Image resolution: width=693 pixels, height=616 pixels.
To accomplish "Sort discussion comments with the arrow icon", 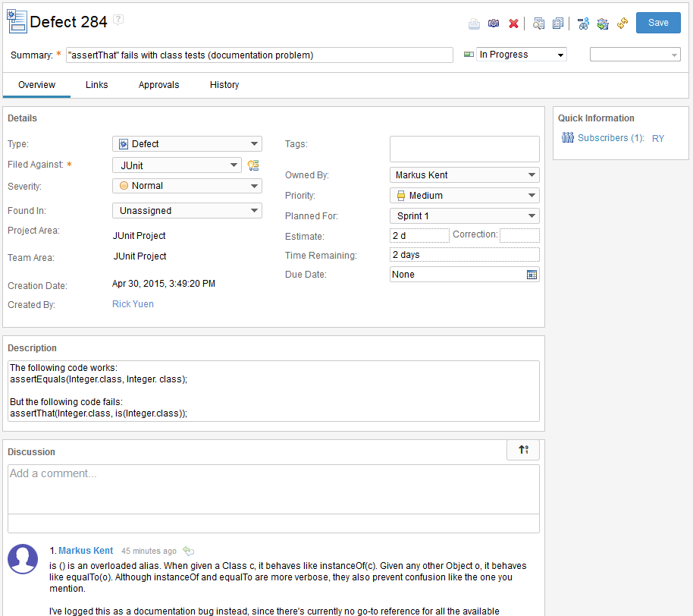I will (x=522, y=450).
